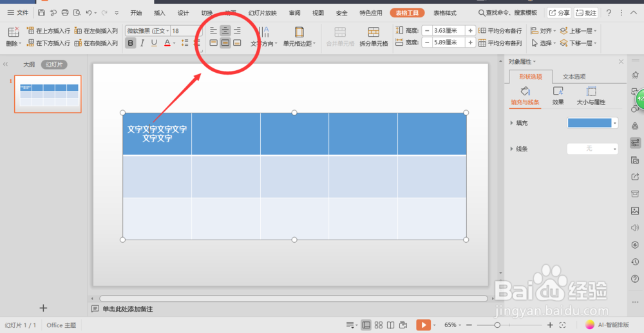Viewport: 644px width, 333px height.
Task: Switch to 文本选项 tab in properties
Action: click(x=574, y=77)
